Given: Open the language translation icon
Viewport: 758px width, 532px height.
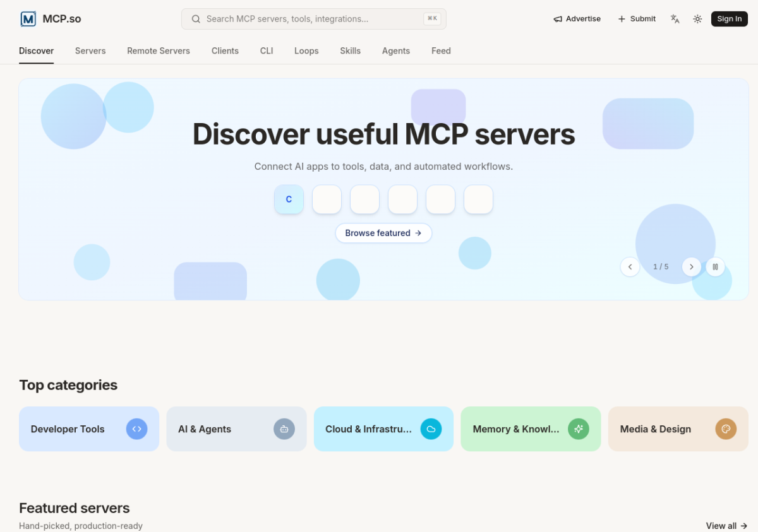Looking at the screenshot, I should coord(675,19).
